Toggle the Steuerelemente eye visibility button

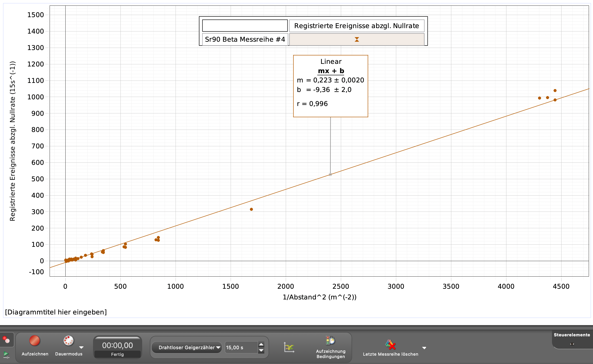pos(572,344)
